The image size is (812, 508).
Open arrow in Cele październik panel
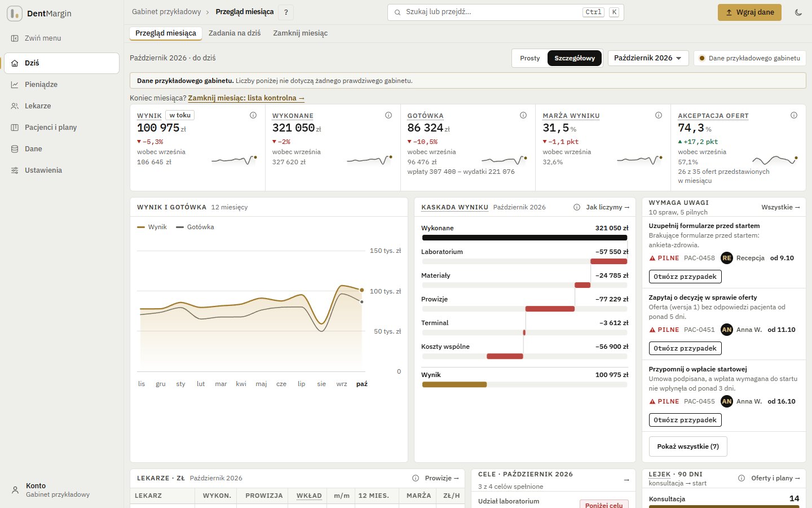point(626,480)
